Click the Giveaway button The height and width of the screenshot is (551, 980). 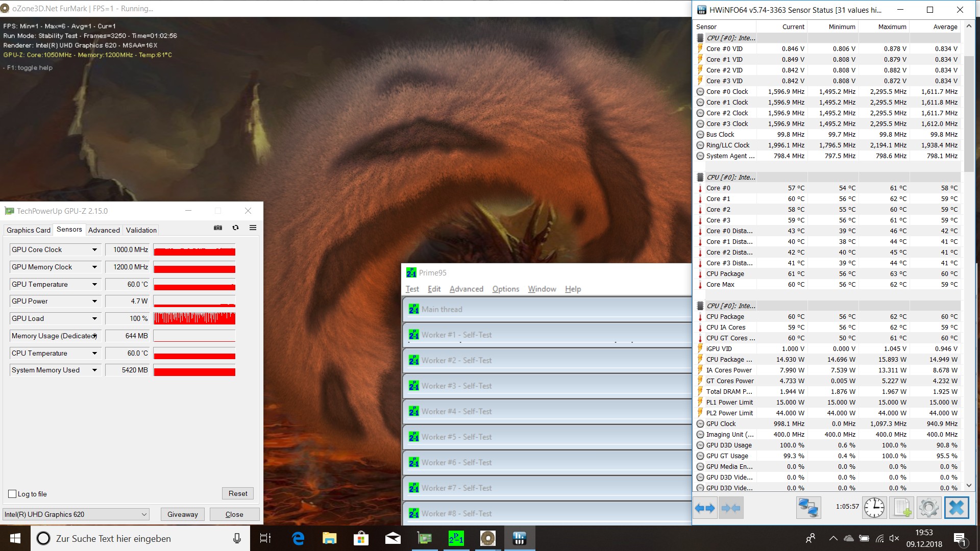click(182, 514)
